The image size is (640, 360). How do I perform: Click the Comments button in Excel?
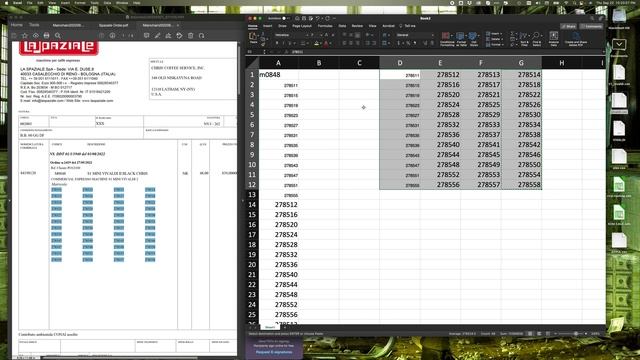point(591,26)
